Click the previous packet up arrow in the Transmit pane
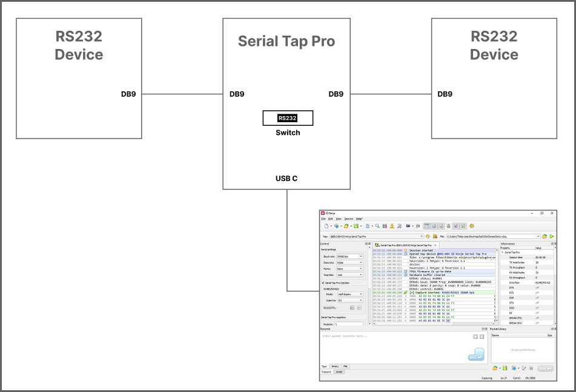This screenshot has height=392, width=576. pyautogui.click(x=475, y=336)
